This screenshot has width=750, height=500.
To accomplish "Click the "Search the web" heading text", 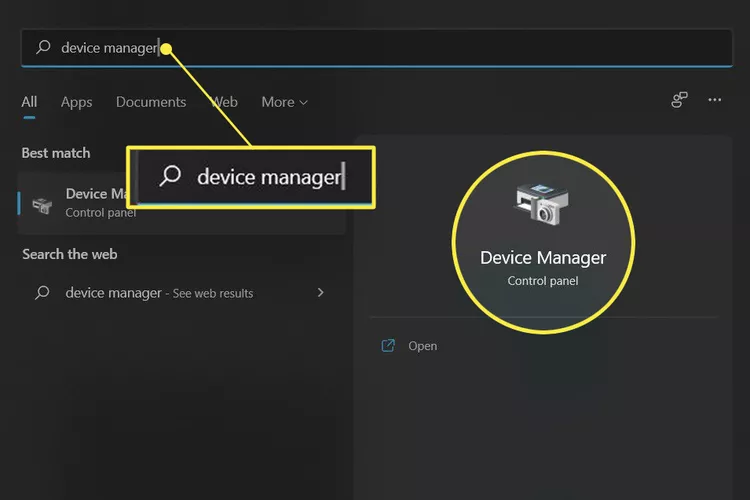I will 70,254.
